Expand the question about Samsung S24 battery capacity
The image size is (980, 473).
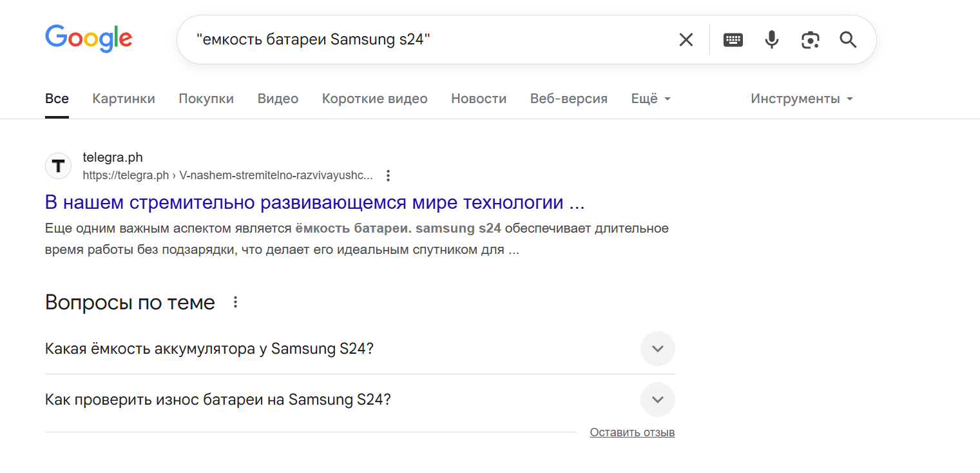657,349
